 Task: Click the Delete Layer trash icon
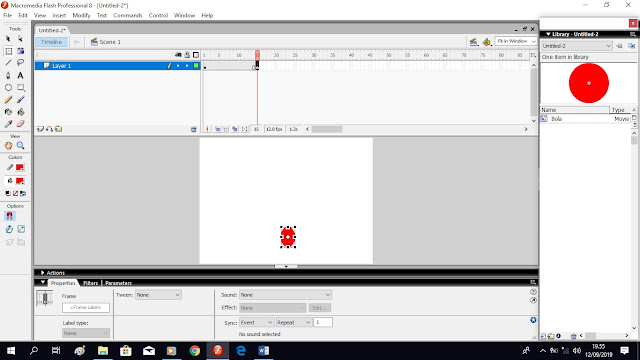click(x=193, y=129)
